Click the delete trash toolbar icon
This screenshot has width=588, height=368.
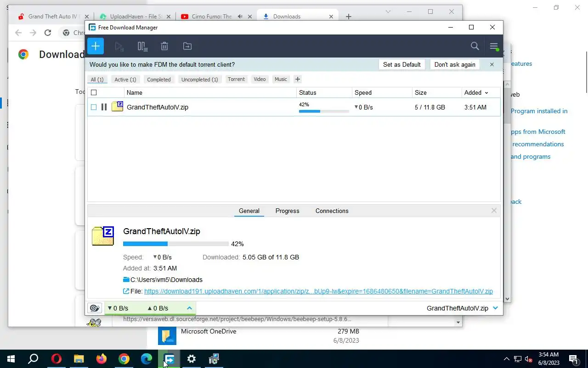pyautogui.click(x=164, y=46)
